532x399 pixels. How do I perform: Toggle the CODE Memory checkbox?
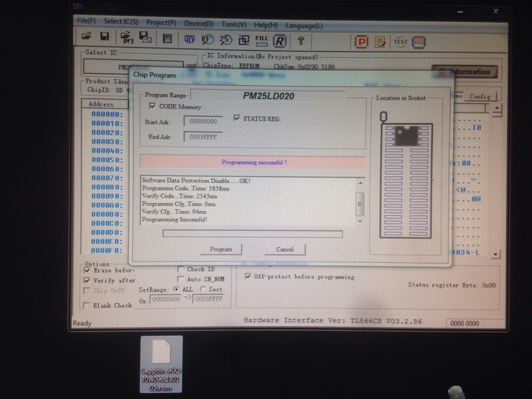click(x=152, y=107)
